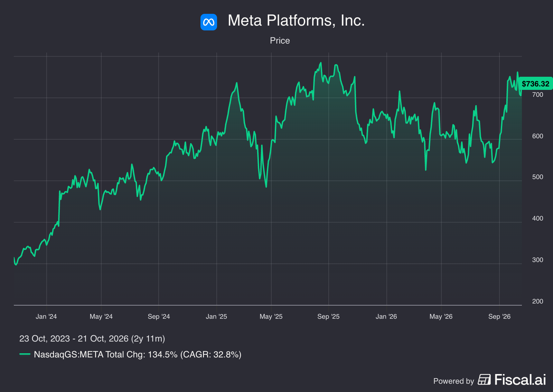Click the Sep '24 x-axis label
Image resolution: width=553 pixels, height=392 pixels.
click(159, 316)
